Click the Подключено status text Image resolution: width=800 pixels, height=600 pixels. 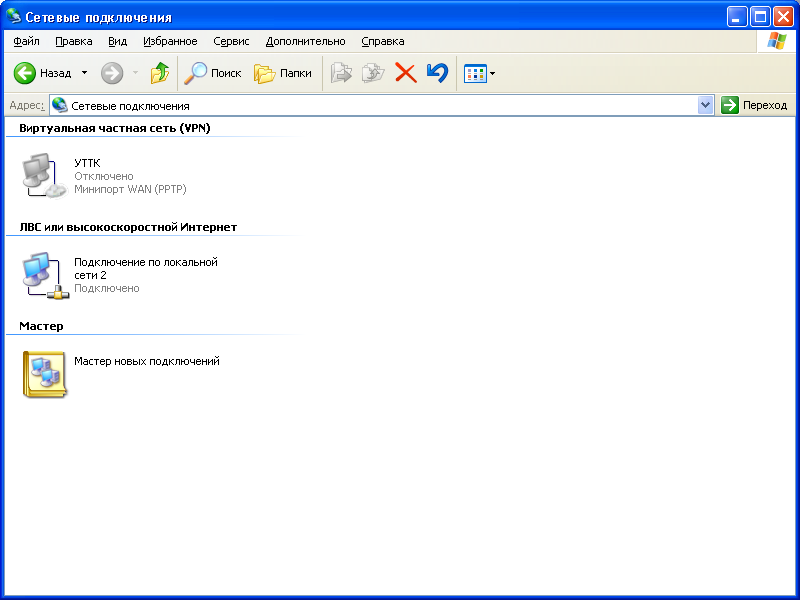tap(107, 288)
